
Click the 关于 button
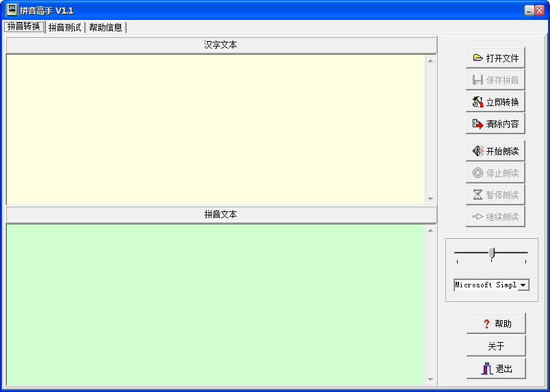click(x=496, y=346)
